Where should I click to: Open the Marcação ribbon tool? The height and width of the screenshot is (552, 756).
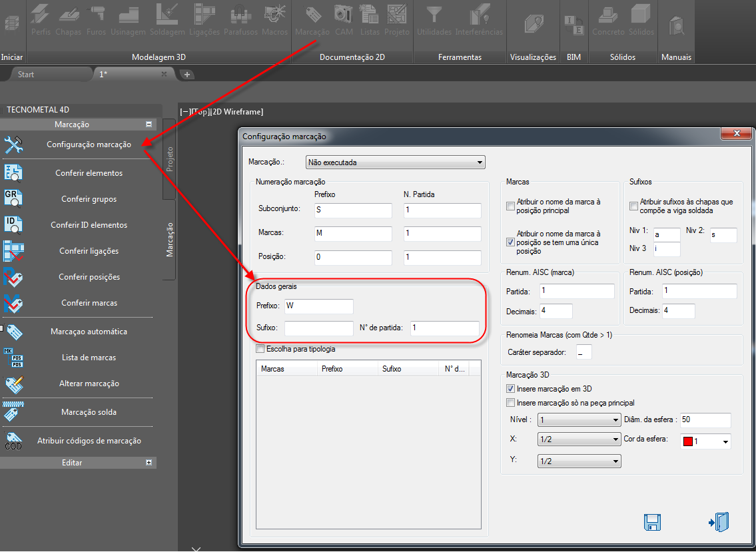pos(312,20)
